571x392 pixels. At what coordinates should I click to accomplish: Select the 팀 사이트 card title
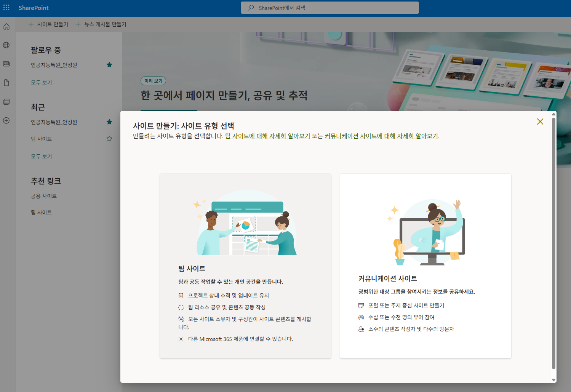(x=192, y=269)
